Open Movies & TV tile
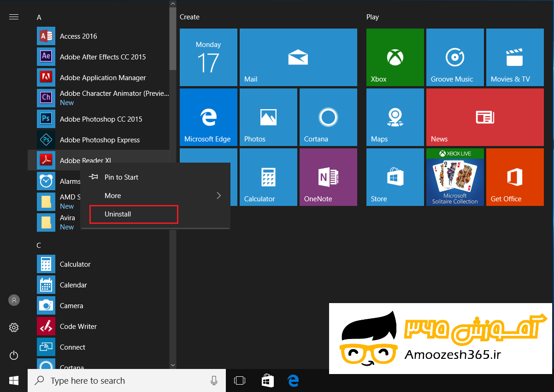The image size is (554, 392). [x=515, y=57]
